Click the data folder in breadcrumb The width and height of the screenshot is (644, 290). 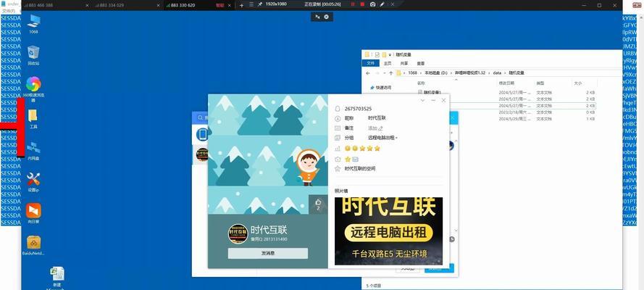tap(498, 72)
